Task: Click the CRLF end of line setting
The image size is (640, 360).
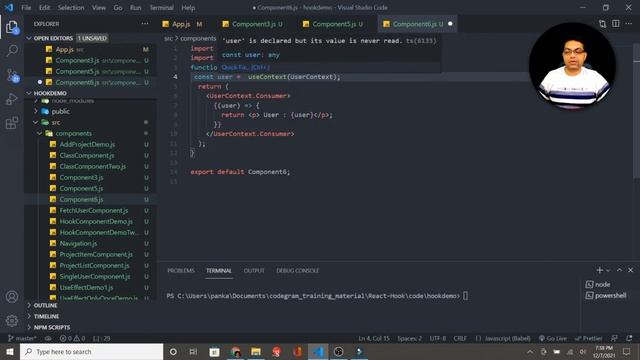Action: 460,338
